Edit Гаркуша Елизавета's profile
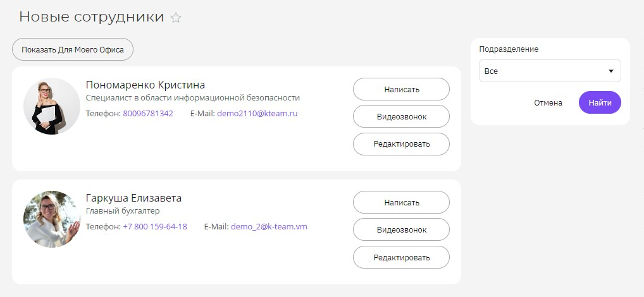The image size is (644, 297). coord(401,257)
